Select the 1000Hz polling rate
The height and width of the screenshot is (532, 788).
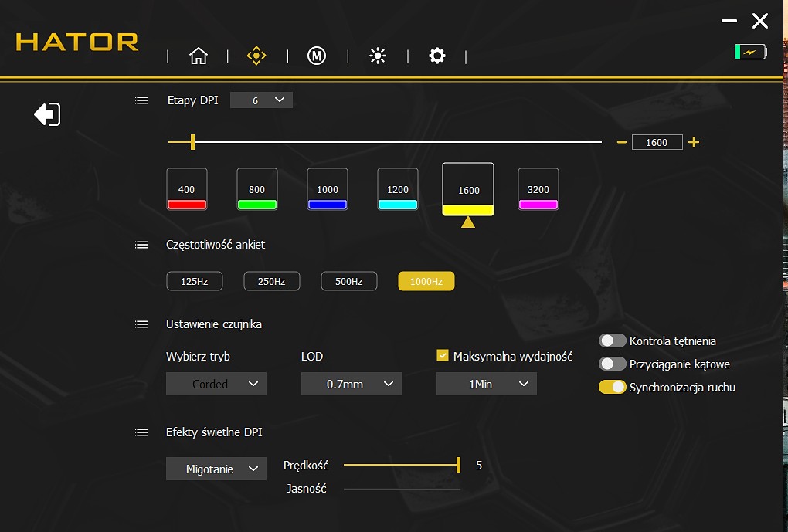tap(426, 281)
